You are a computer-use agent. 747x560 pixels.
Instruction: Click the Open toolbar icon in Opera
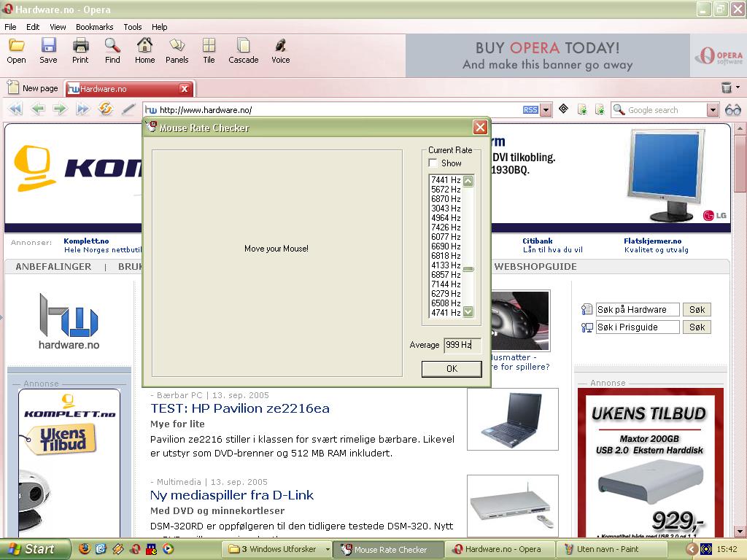[16, 50]
